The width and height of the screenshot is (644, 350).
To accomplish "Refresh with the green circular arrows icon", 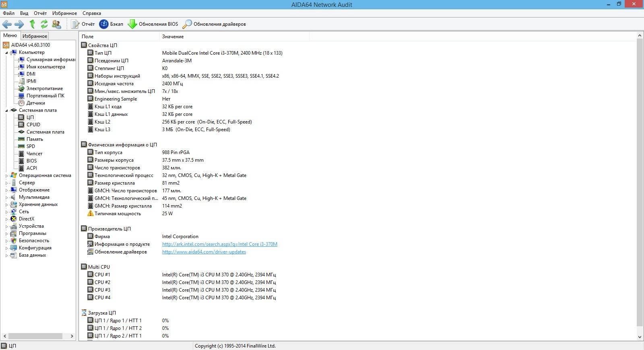I will (44, 24).
